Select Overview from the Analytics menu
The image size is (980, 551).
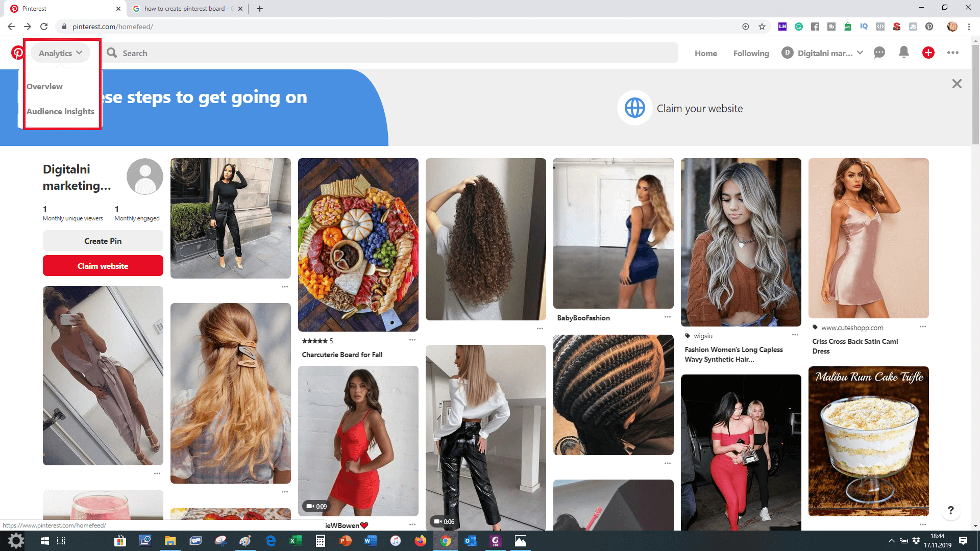point(44,87)
